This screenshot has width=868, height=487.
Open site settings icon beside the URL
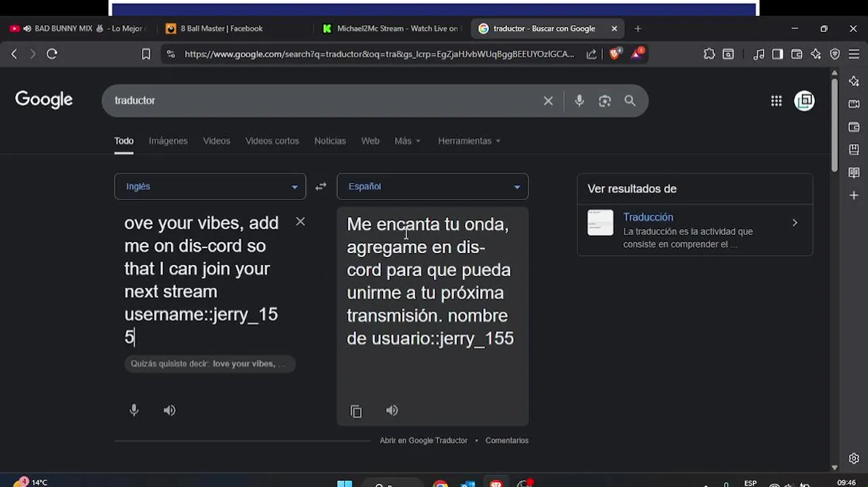click(170, 54)
